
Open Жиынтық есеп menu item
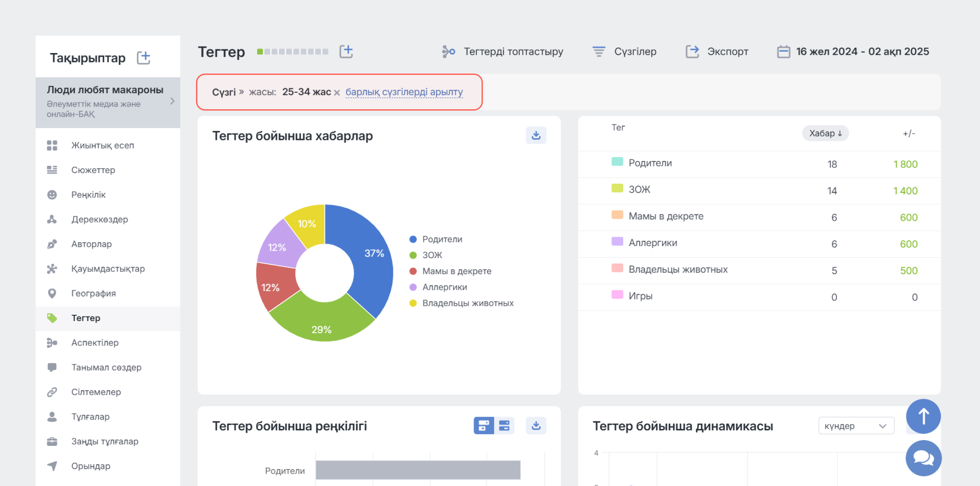pos(108,145)
